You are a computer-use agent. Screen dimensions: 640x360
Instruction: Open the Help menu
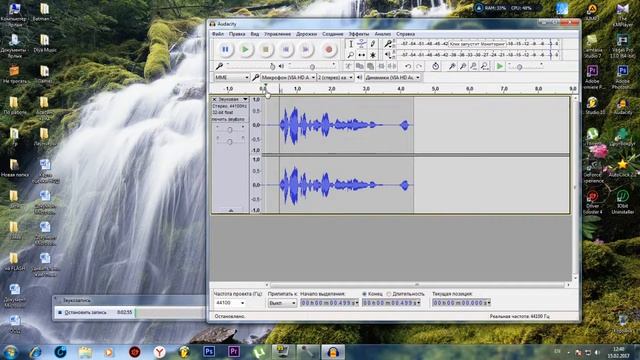[x=405, y=34]
